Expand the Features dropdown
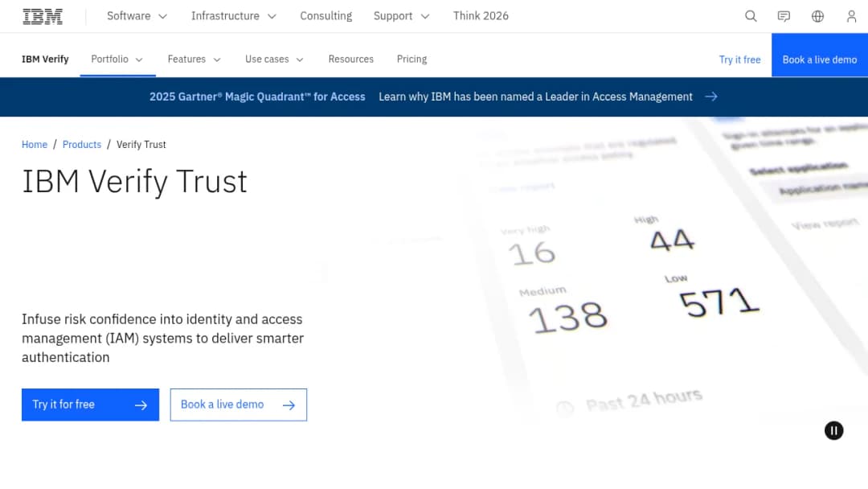This screenshot has height=489, width=868. click(x=194, y=60)
